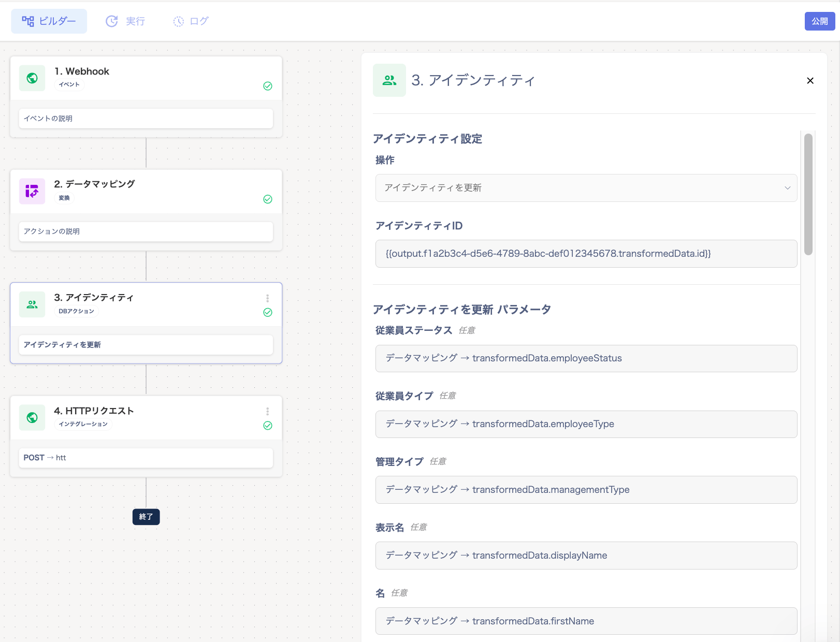Viewport: 840px width, 642px height.
Task: Switch to the 実行 tab
Action: pyautogui.click(x=125, y=21)
